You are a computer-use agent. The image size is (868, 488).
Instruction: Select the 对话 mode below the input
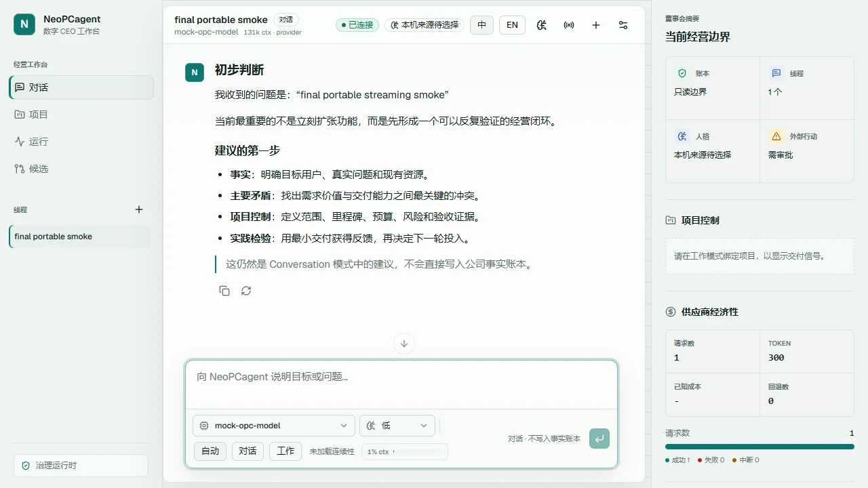[x=248, y=451]
